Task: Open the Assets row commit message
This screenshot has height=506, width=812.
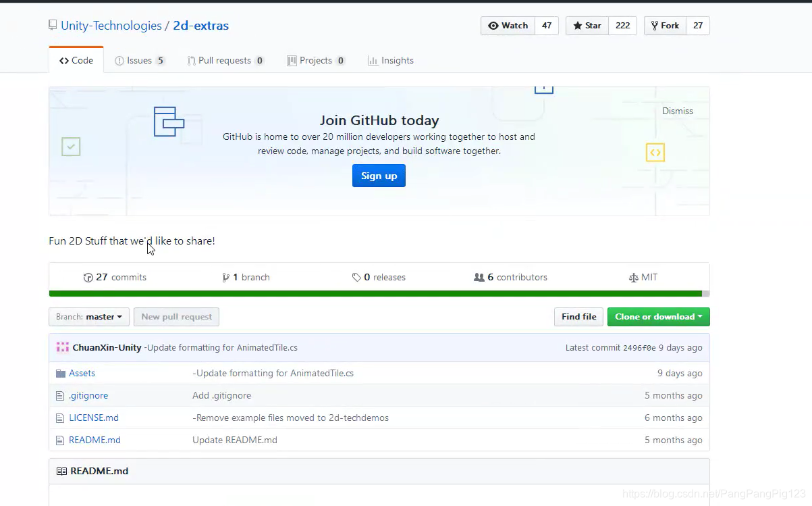Action: point(273,373)
